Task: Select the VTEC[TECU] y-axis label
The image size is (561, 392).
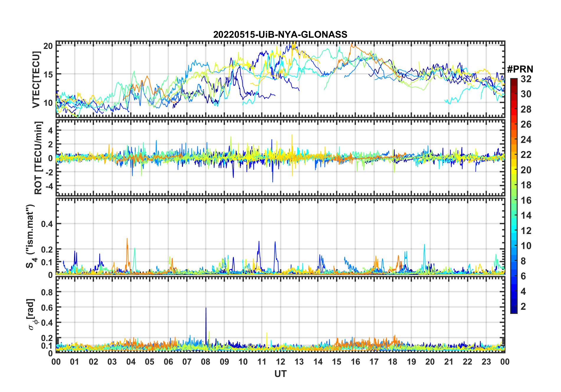Action: (x=36, y=79)
